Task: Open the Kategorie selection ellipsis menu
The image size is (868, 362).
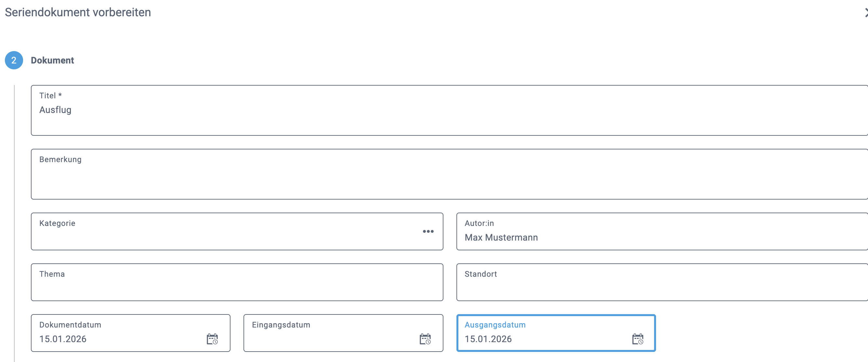Action: (x=428, y=231)
